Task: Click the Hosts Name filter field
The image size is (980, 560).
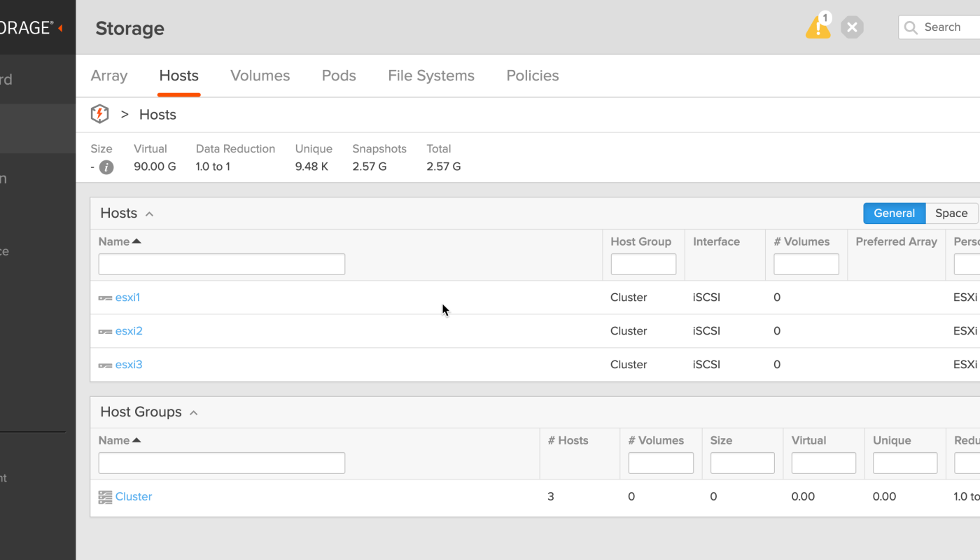Action: 222,265
